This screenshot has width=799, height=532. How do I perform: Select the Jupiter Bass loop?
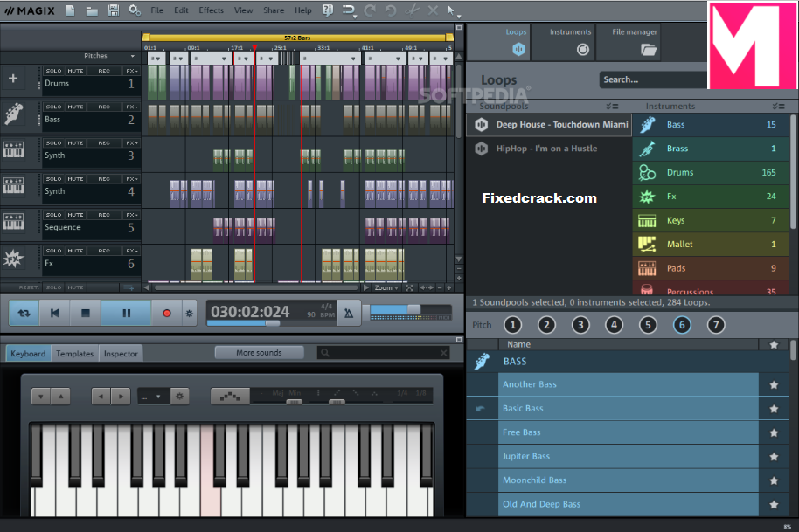pos(628,457)
